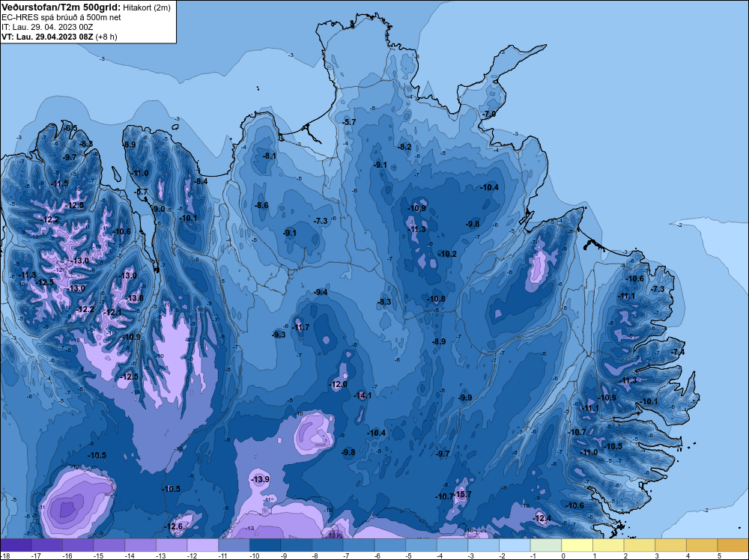Click the legend swatch between -18 and -17
The height and width of the screenshot is (560, 749).
(x=16, y=545)
